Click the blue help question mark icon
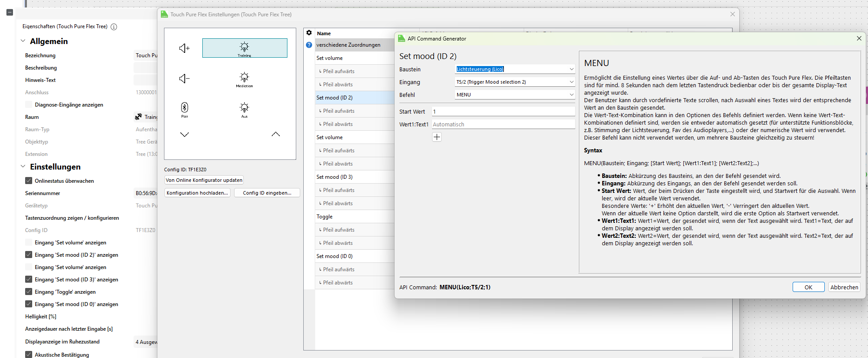 309,45
